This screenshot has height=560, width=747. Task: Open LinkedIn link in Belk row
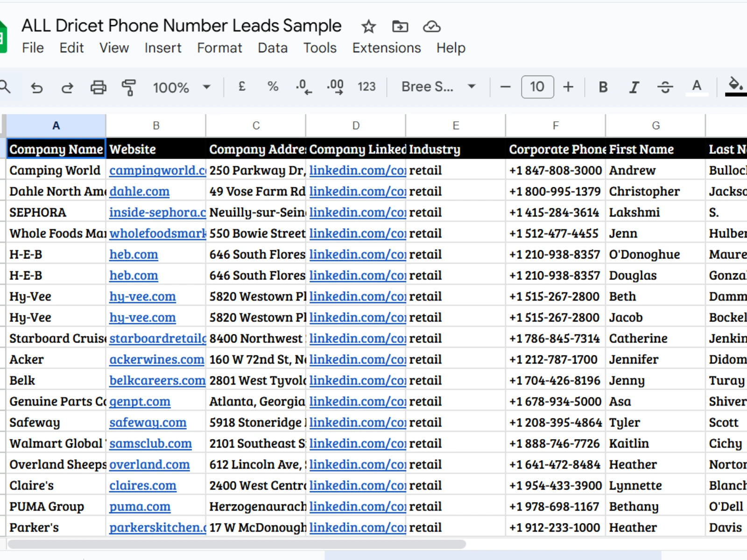point(357,381)
